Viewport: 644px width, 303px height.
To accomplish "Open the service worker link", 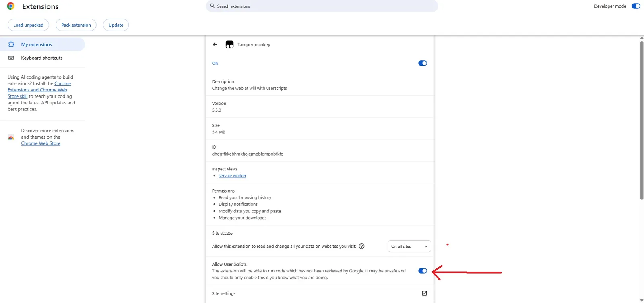I will (x=232, y=176).
